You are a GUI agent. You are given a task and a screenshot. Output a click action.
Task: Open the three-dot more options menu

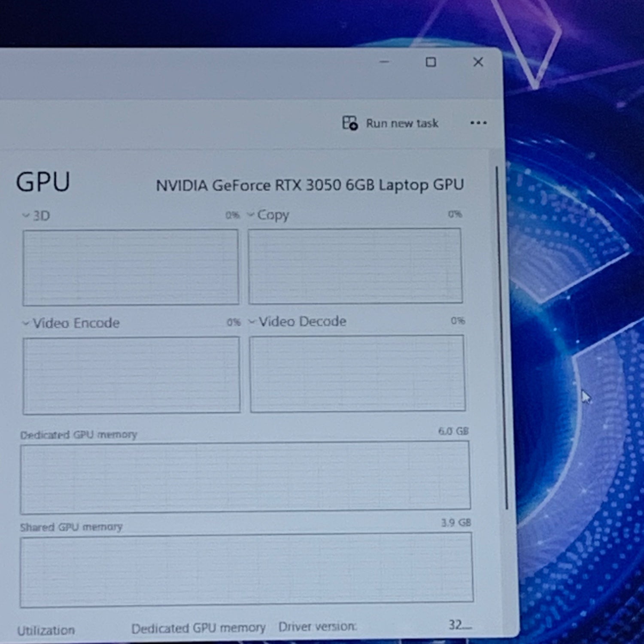pos(478,123)
